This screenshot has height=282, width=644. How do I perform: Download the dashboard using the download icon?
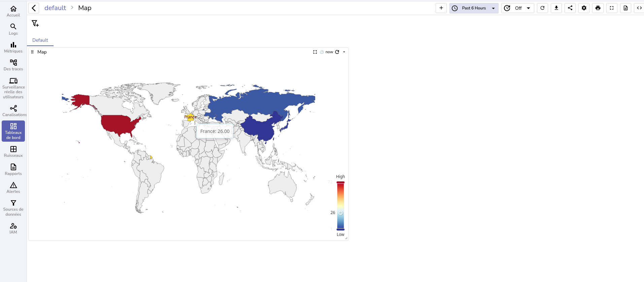pyautogui.click(x=556, y=8)
